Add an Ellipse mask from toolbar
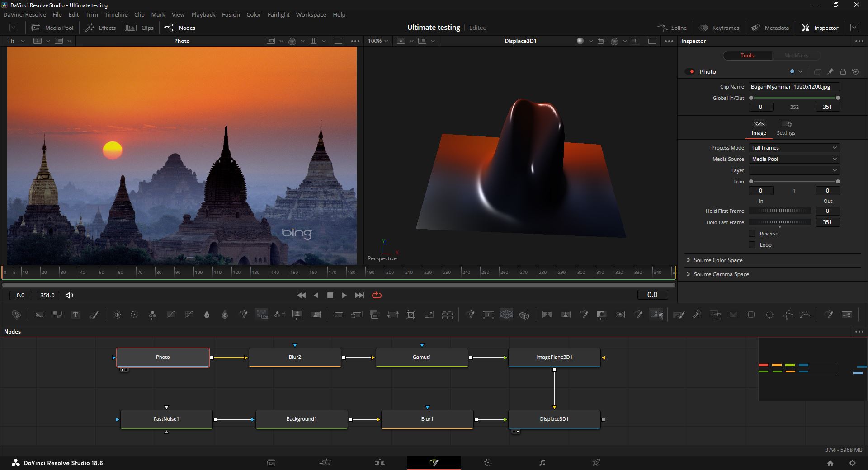 click(x=769, y=315)
